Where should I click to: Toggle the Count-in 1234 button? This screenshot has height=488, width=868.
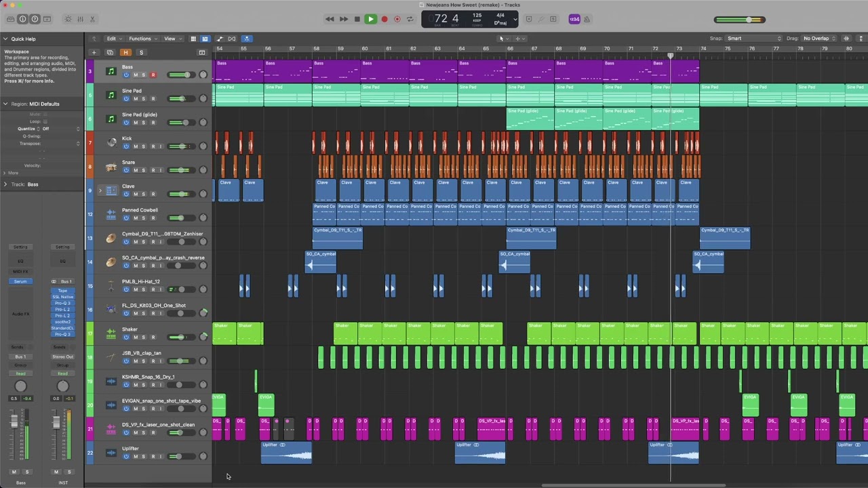click(x=574, y=19)
